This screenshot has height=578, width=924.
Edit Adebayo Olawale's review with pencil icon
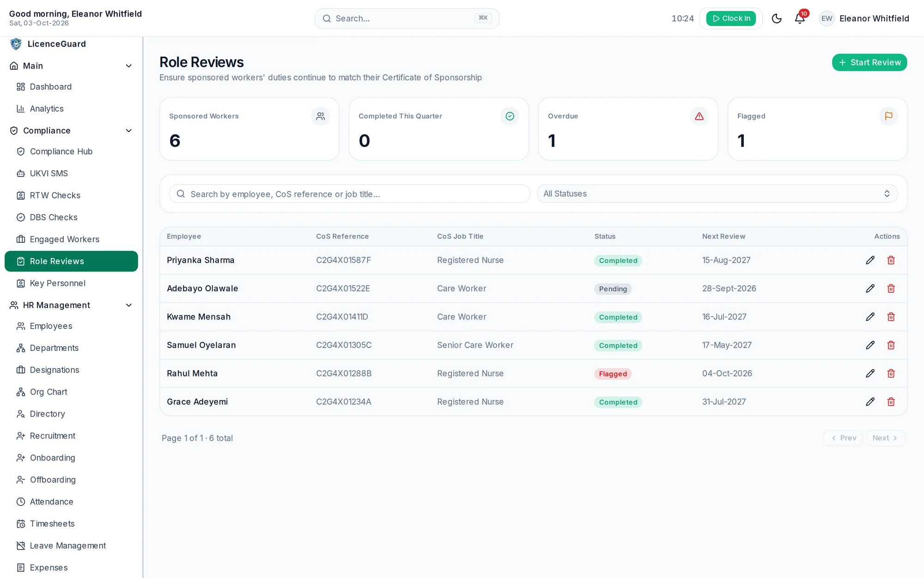pos(870,289)
